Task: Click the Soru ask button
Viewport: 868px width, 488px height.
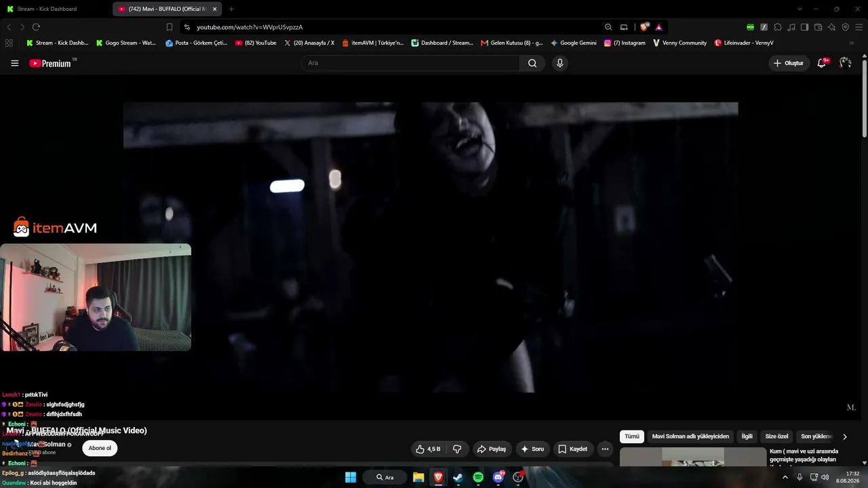Action: click(x=532, y=449)
